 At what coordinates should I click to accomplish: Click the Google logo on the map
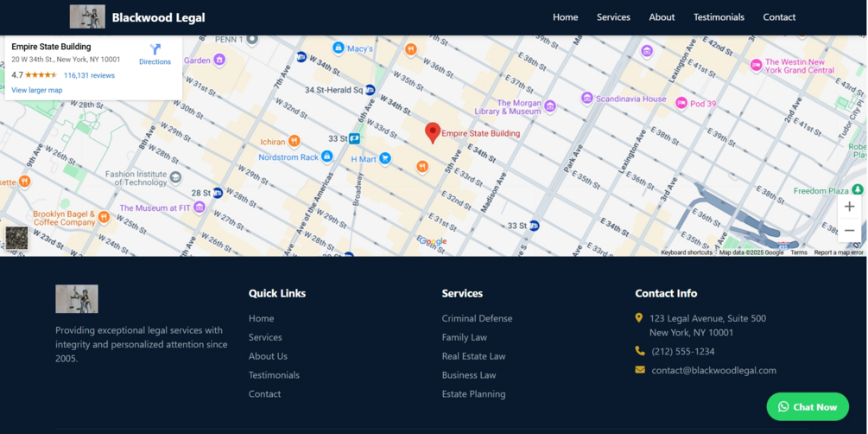[x=433, y=241]
